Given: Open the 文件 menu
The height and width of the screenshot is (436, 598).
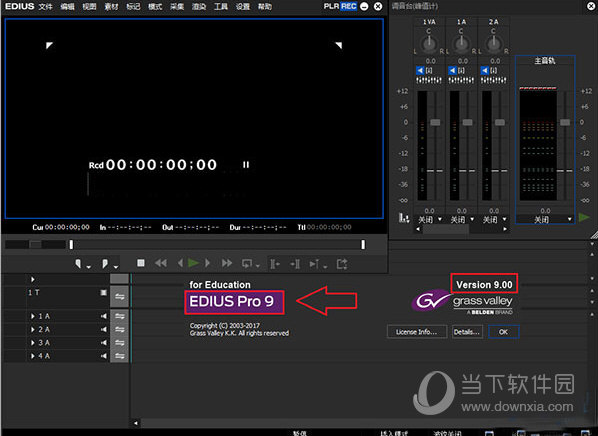Looking at the screenshot, I should (x=45, y=6).
